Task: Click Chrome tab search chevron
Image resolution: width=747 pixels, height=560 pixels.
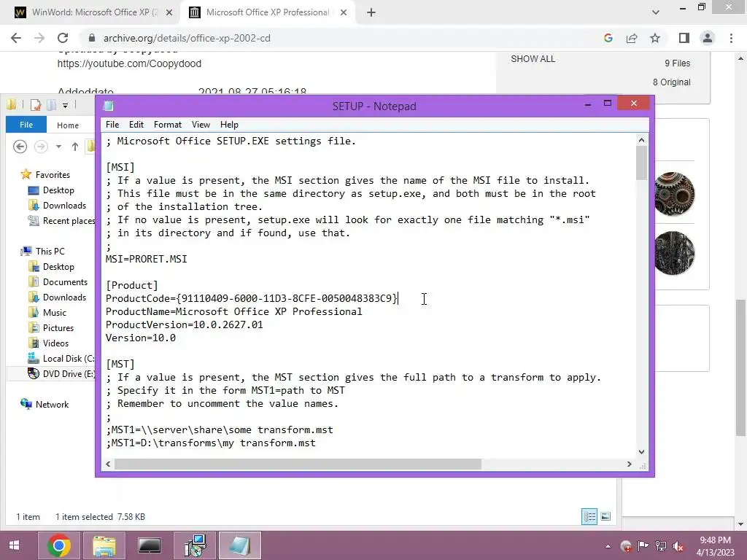Action: tap(656, 12)
